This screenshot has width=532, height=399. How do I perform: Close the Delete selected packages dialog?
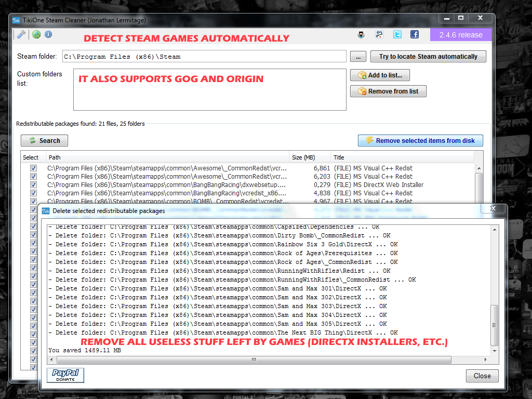(x=493, y=208)
